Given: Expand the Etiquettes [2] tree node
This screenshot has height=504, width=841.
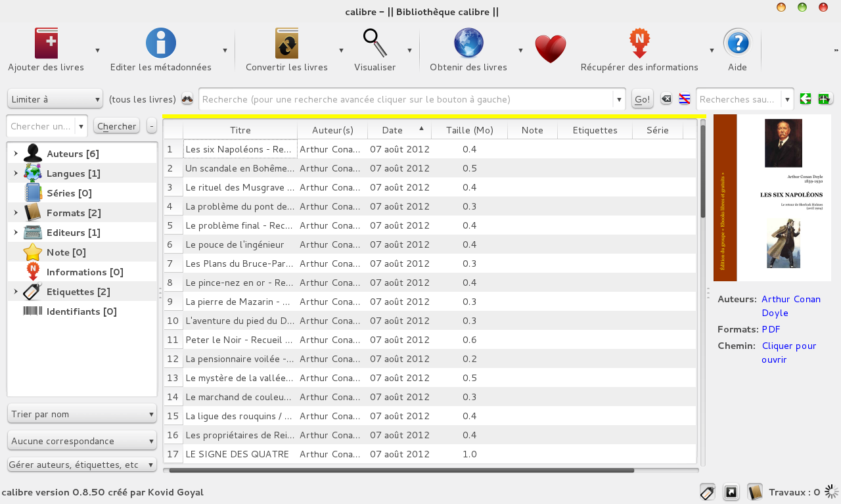Looking at the screenshot, I should tap(15, 292).
